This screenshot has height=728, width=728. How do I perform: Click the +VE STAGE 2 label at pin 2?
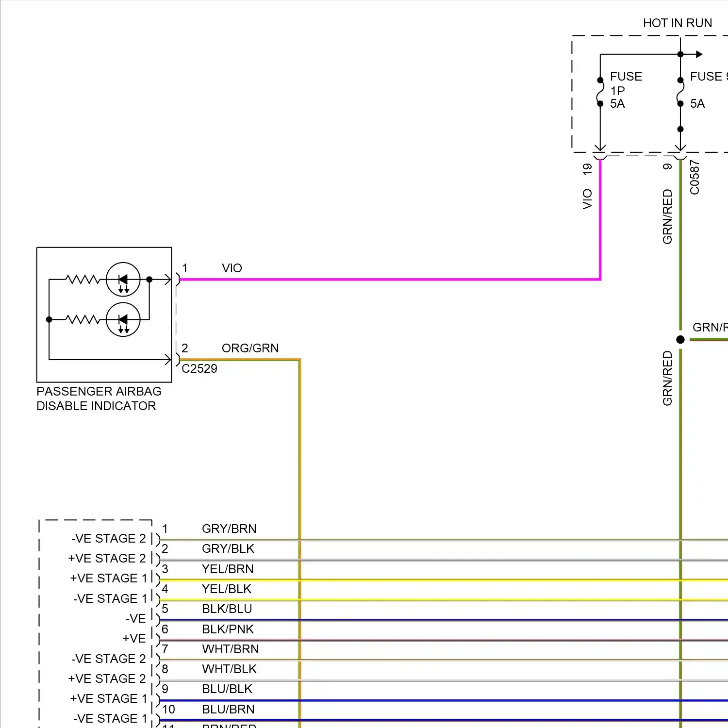pos(107,558)
